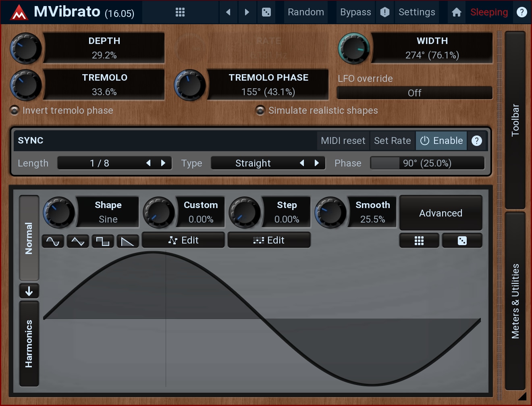Click the home icon

point(457,12)
